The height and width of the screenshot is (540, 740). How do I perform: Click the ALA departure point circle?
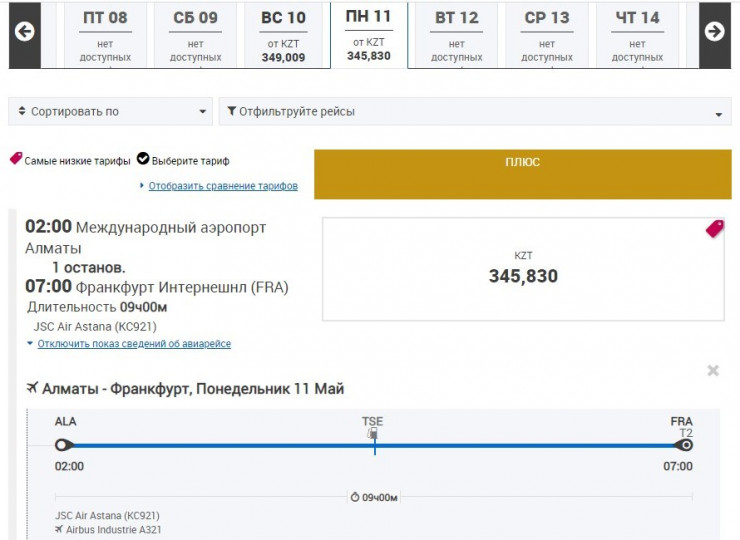point(63,445)
